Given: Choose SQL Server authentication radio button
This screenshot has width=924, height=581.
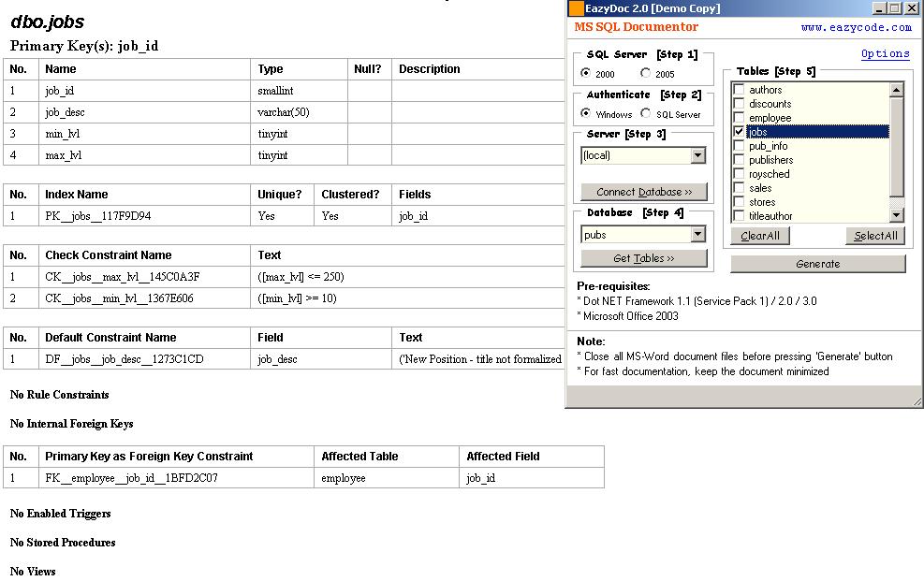Looking at the screenshot, I should coord(646,113).
